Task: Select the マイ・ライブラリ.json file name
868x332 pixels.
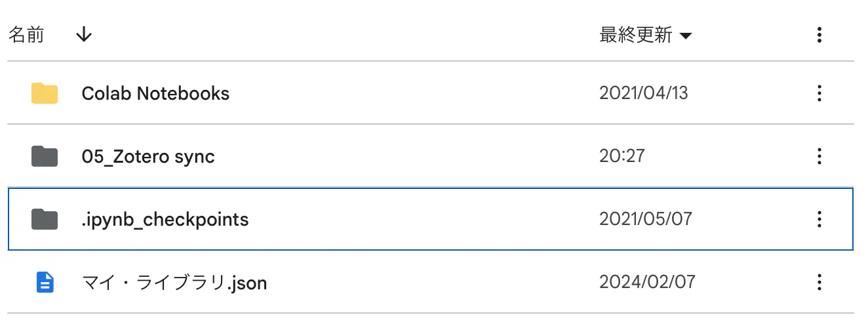Action: pyautogui.click(x=174, y=283)
